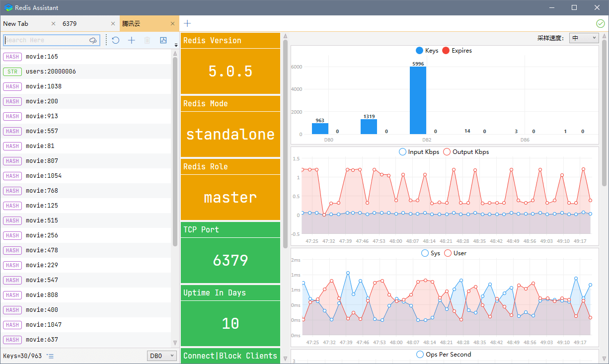This screenshot has width=609, height=364.
Task: Click the key list scrollbar thumb
Action: (175, 151)
